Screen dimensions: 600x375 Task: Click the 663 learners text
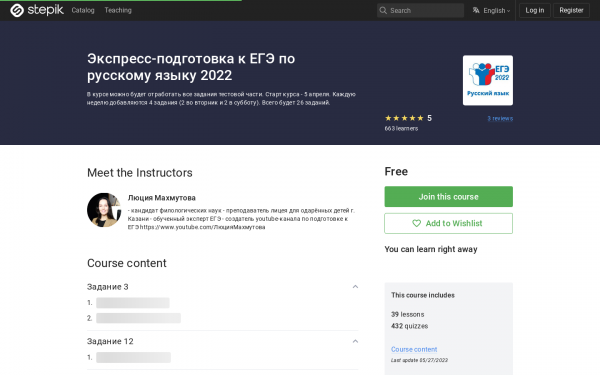pos(401,129)
